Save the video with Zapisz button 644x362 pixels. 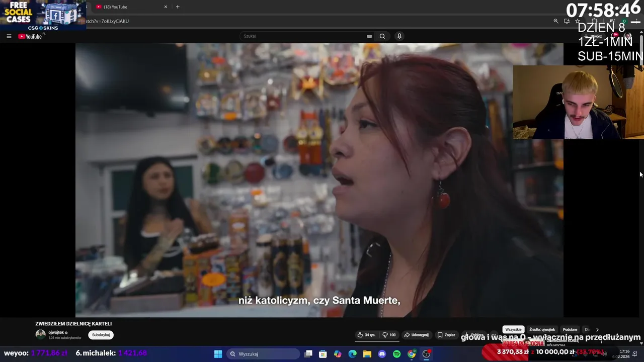click(446, 335)
